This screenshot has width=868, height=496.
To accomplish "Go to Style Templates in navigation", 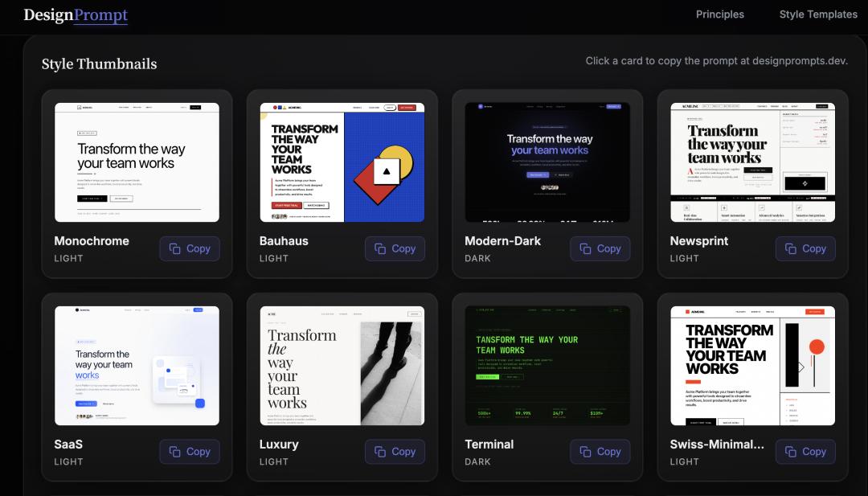I will (818, 14).
